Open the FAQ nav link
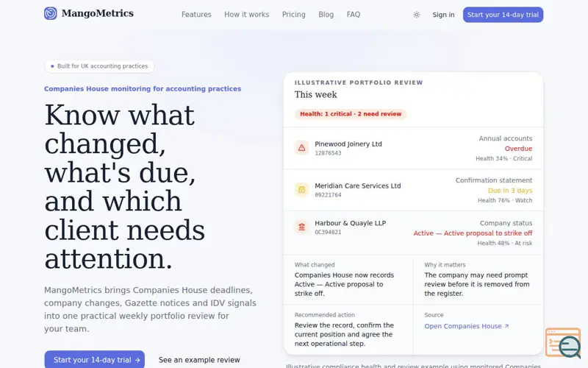The height and width of the screenshot is (368, 588). [x=354, y=15]
